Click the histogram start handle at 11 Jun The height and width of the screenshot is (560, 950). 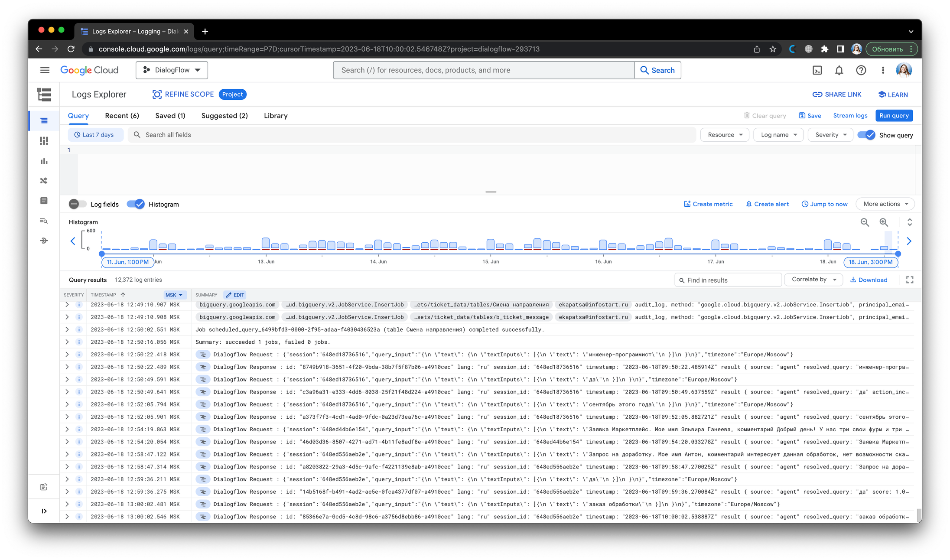pyautogui.click(x=102, y=254)
